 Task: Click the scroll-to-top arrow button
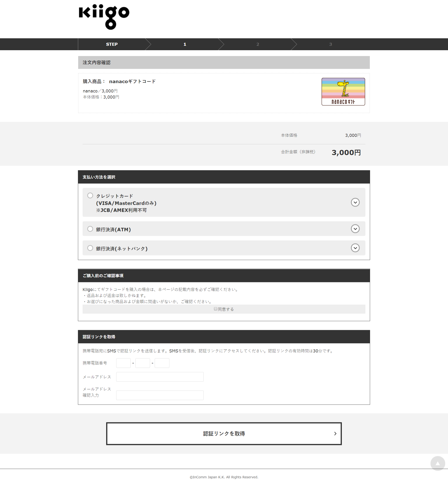point(437,464)
